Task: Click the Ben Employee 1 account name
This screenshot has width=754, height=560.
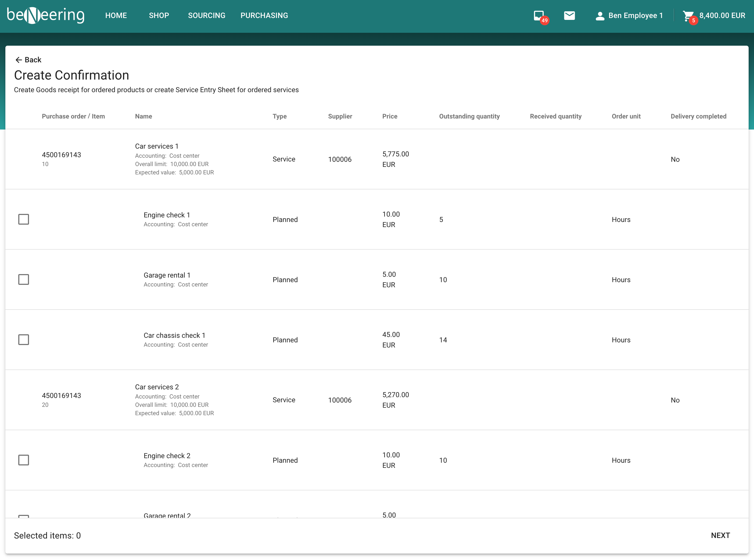Action: coord(635,16)
